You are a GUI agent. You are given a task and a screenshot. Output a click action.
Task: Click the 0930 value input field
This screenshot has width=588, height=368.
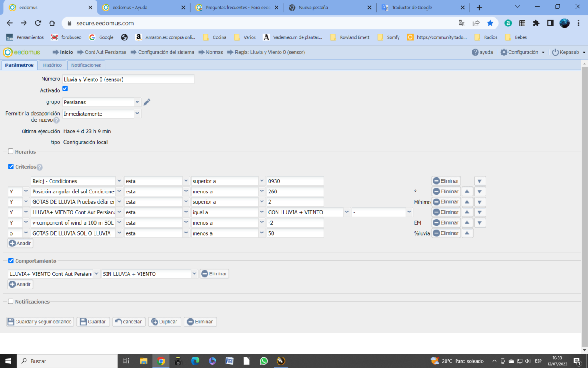point(295,181)
